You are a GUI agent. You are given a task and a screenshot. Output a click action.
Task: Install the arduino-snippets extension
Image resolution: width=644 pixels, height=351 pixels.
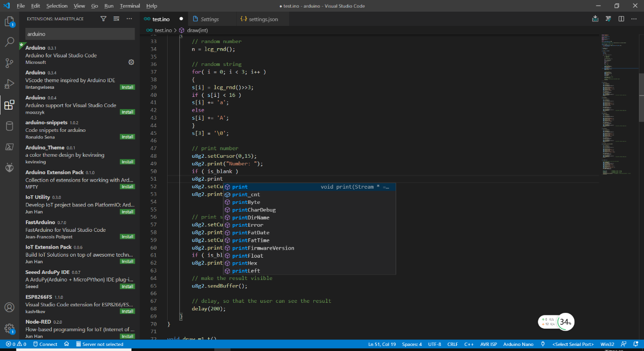127,137
